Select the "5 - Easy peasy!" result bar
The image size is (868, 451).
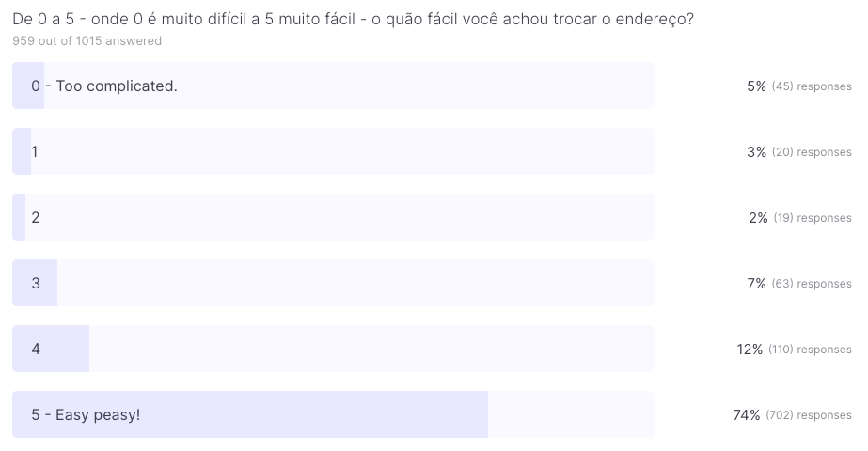[333, 414]
